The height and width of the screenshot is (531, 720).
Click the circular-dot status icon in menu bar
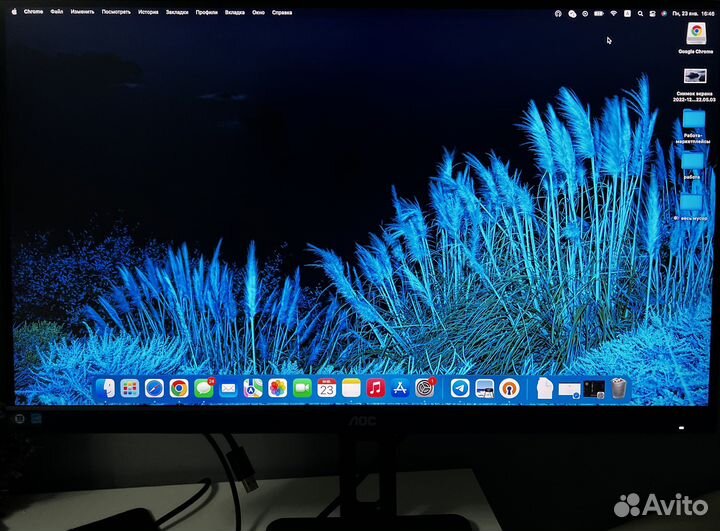(585, 14)
